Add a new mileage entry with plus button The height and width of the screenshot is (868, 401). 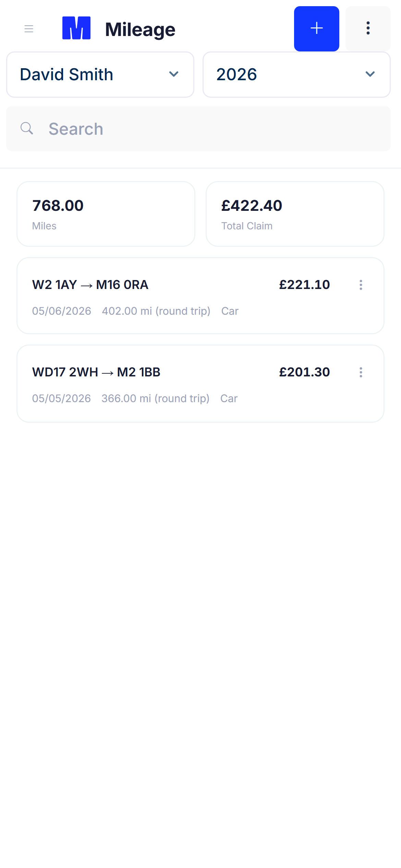(316, 29)
